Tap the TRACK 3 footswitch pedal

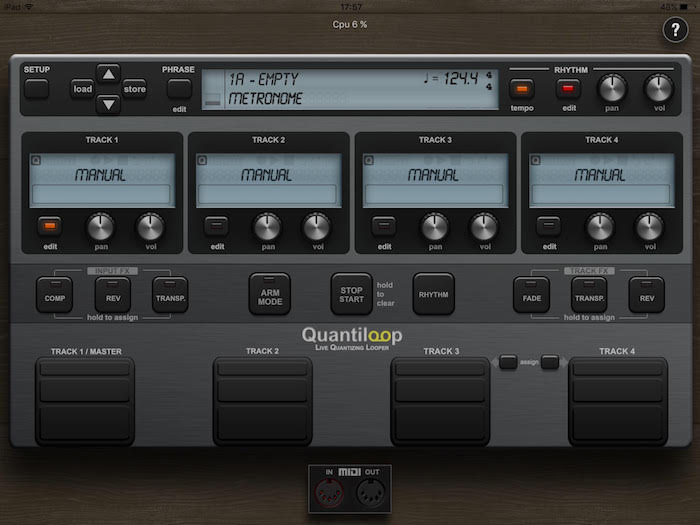click(440, 401)
